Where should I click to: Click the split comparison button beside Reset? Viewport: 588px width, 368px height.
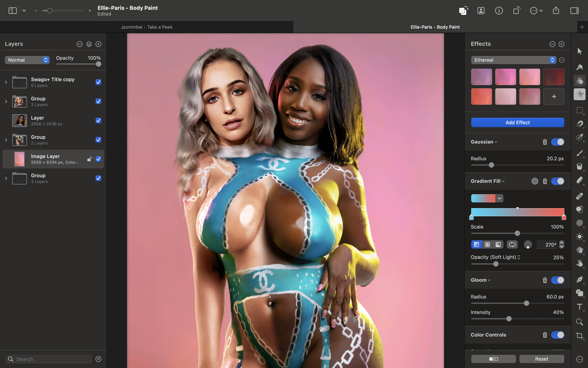493,359
